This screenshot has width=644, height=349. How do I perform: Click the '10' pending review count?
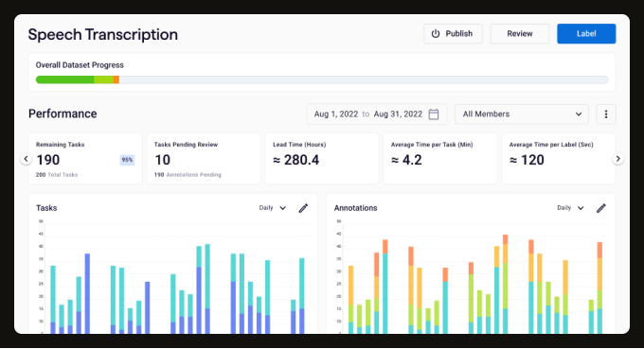[163, 160]
